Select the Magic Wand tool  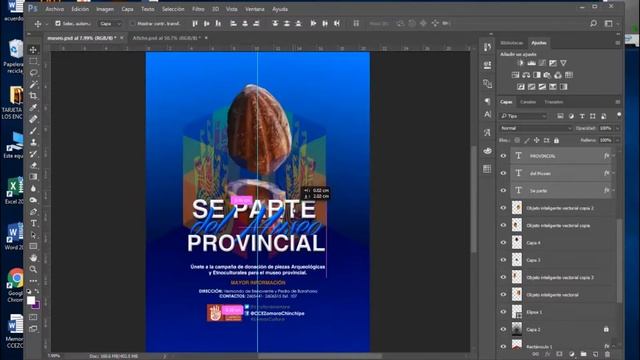[x=33, y=84]
